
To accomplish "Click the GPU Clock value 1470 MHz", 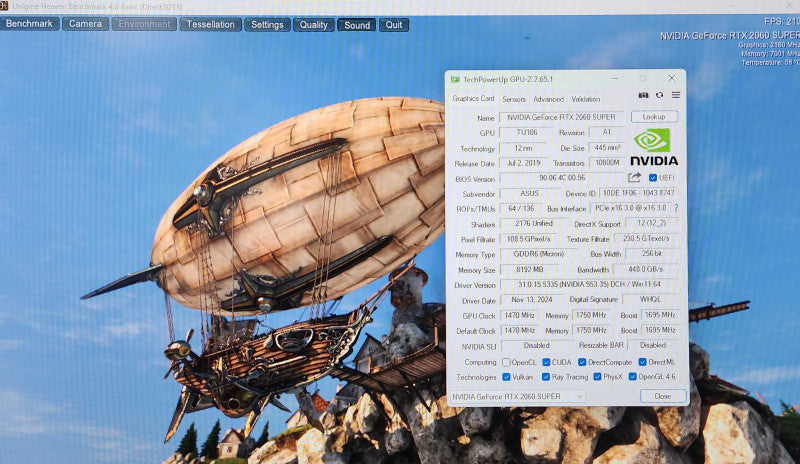I will click(519, 315).
